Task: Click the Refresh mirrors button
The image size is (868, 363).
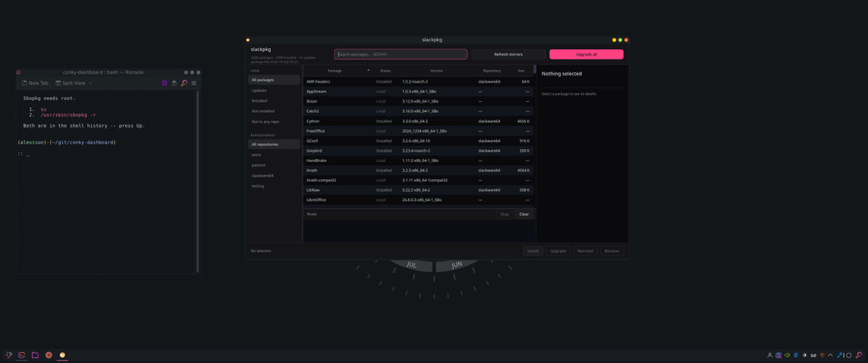Action: [508, 54]
